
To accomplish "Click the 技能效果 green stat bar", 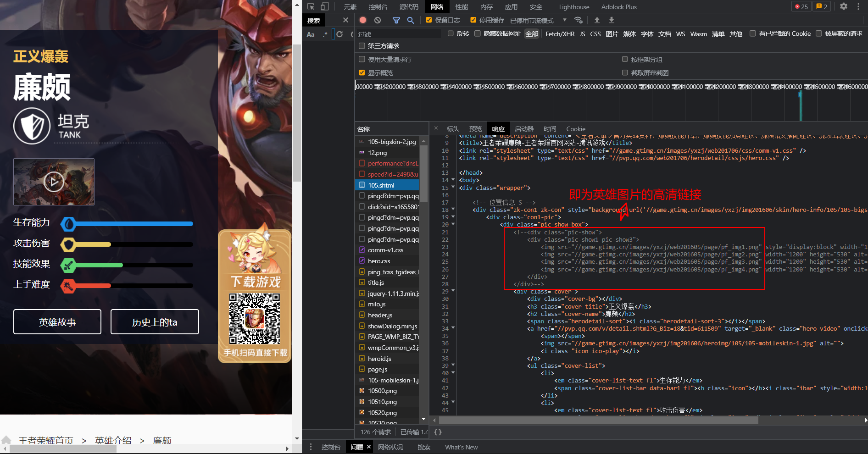I will point(127,265).
